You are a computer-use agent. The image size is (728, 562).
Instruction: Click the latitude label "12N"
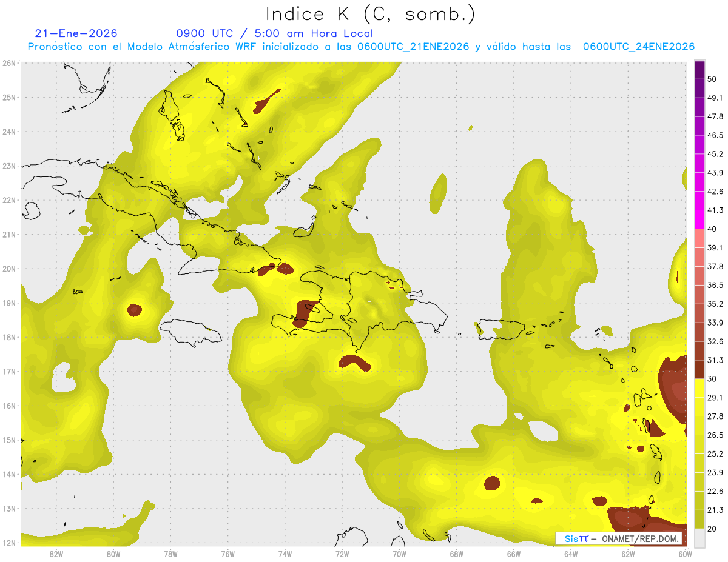coord(9,543)
